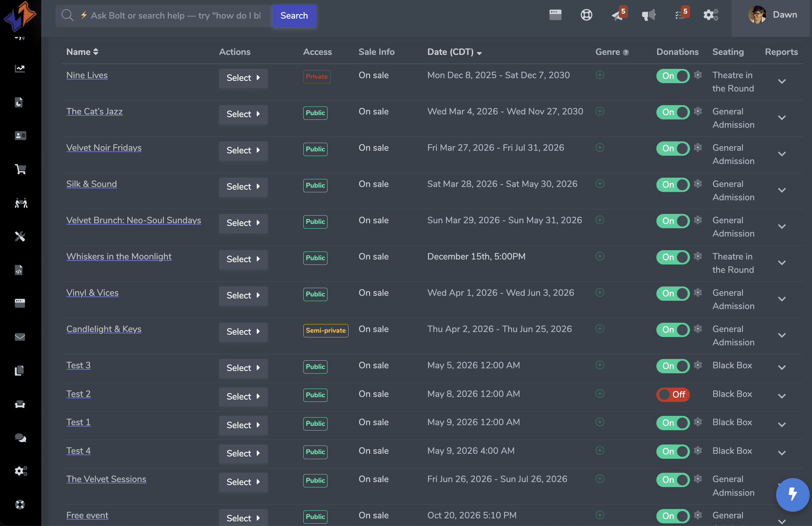This screenshot has width=812, height=526.
Task: Click the genre help question mark icon
Action: click(x=625, y=53)
